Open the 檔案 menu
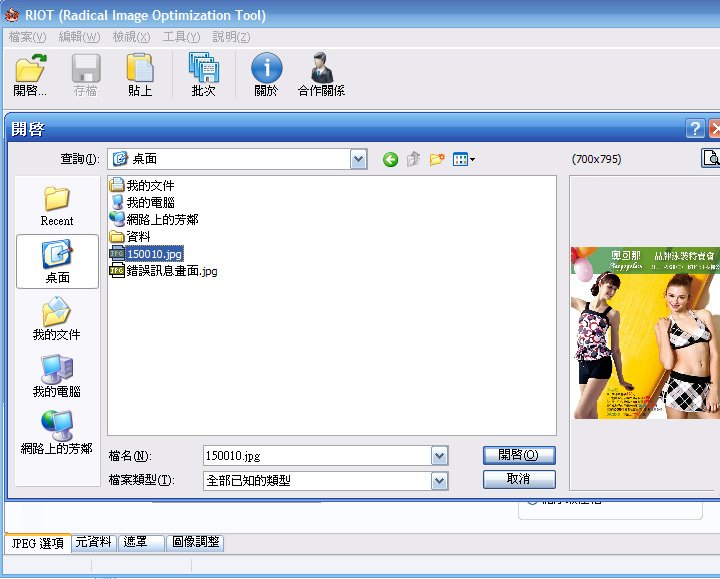Screen dimensions: 720x579 (28, 37)
